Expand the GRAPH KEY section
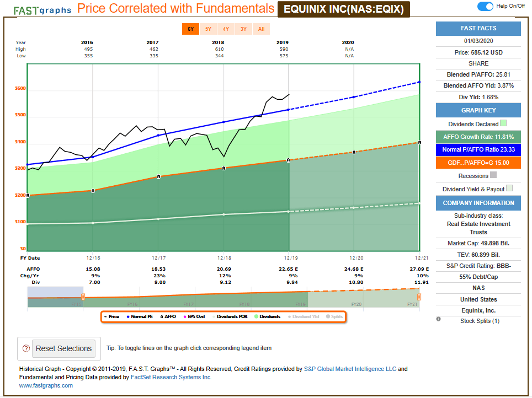532x398 pixels. (478, 110)
